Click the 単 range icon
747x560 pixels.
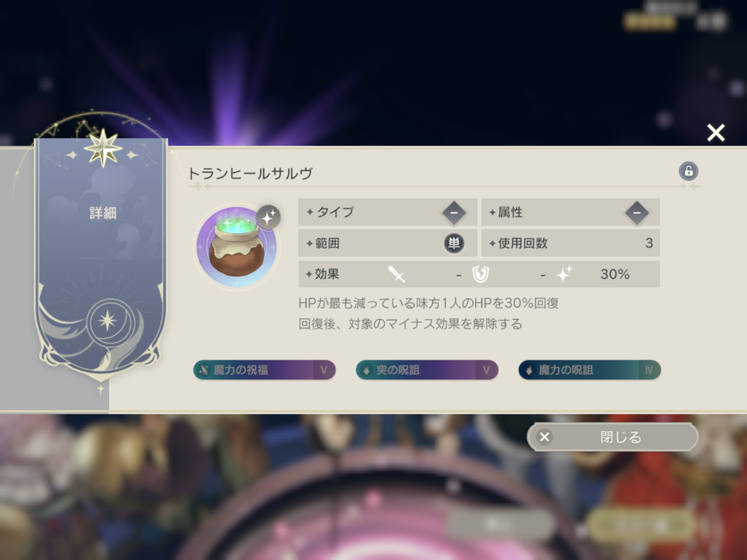[454, 243]
